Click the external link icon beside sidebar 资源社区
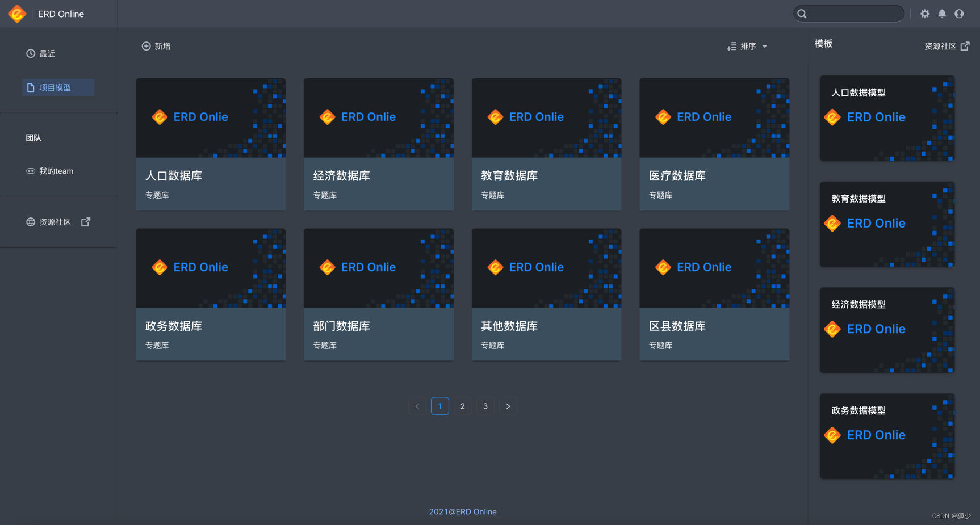This screenshot has height=525, width=980. 86,222
